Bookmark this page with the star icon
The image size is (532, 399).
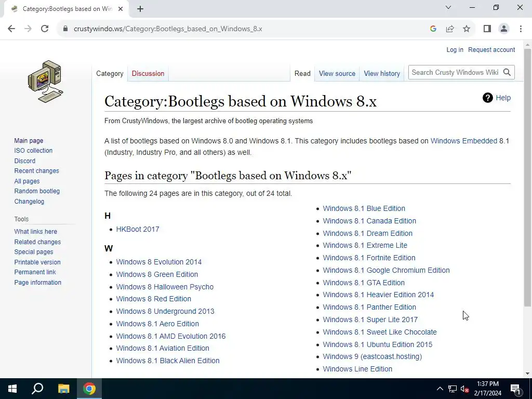pos(467,29)
